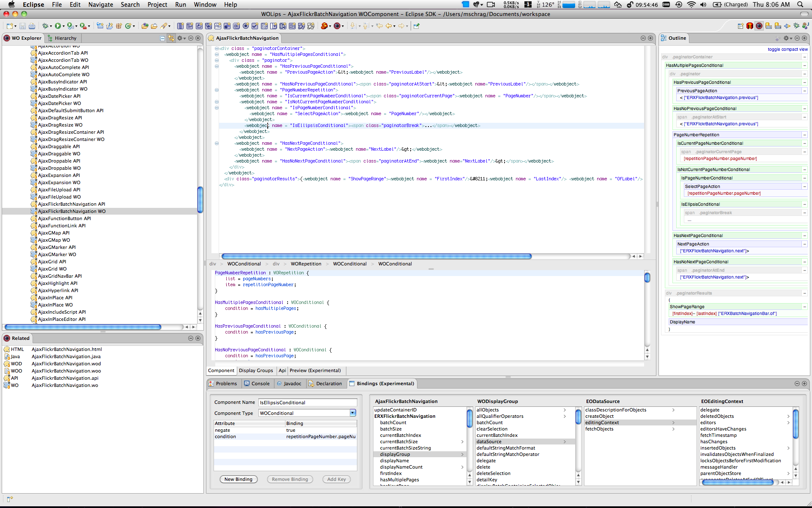Click the New Binding button
812x508 pixels.
(x=239, y=479)
